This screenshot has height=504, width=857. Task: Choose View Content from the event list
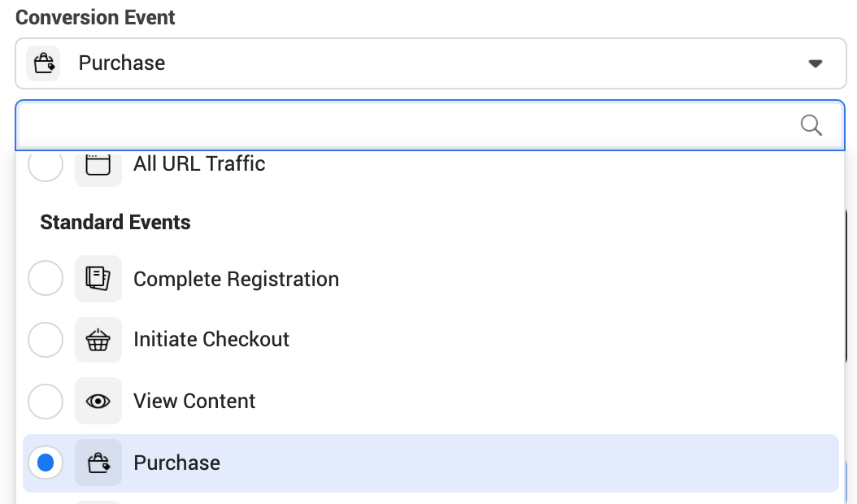pyautogui.click(x=194, y=401)
